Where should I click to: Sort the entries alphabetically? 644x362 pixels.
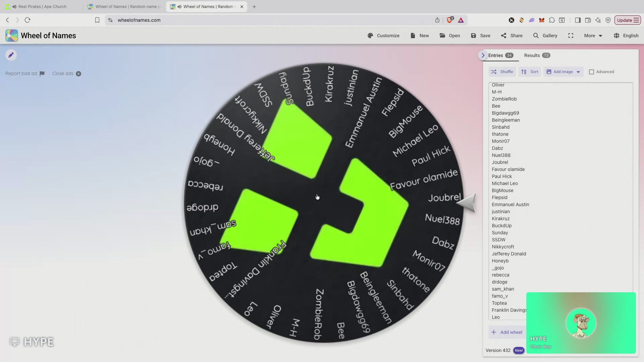tap(530, 72)
